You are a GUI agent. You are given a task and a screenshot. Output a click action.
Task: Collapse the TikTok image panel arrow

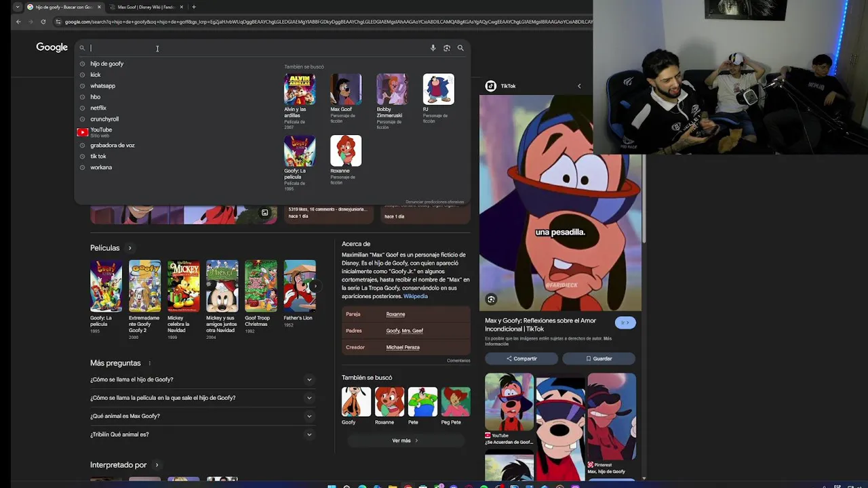pos(579,86)
